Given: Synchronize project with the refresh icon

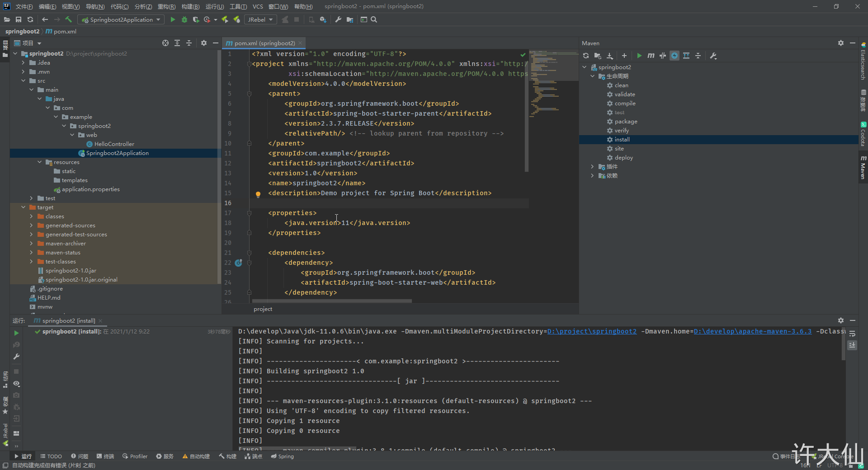Looking at the screenshot, I should 30,19.
